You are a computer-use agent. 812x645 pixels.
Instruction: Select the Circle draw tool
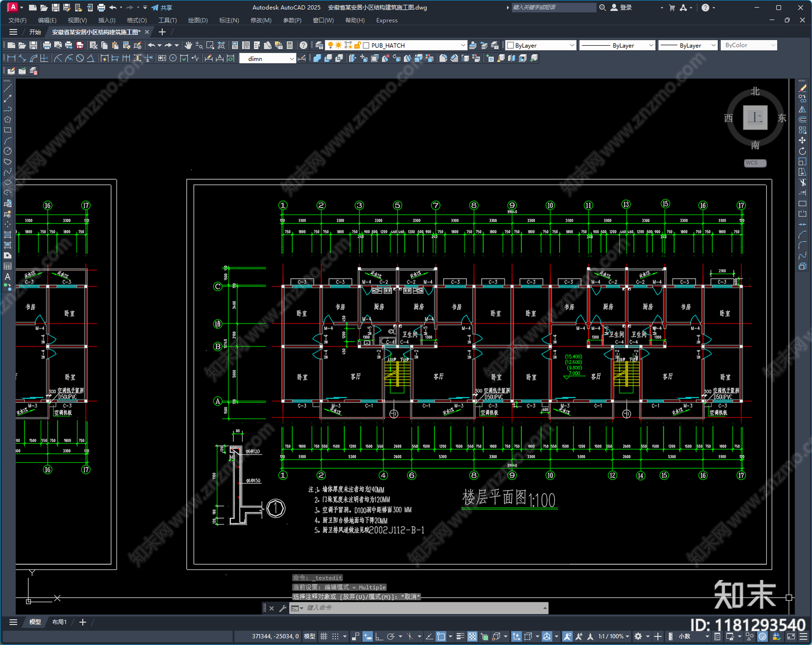(x=8, y=151)
